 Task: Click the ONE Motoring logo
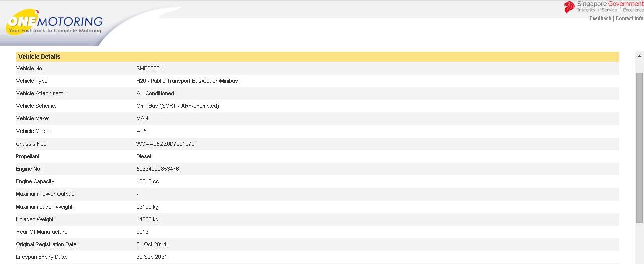click(x=54, y=23)
